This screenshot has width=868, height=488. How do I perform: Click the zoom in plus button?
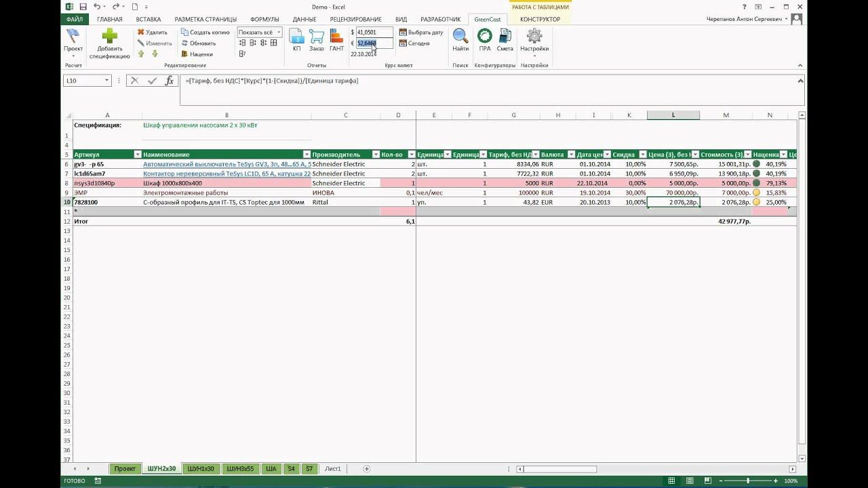776,481
